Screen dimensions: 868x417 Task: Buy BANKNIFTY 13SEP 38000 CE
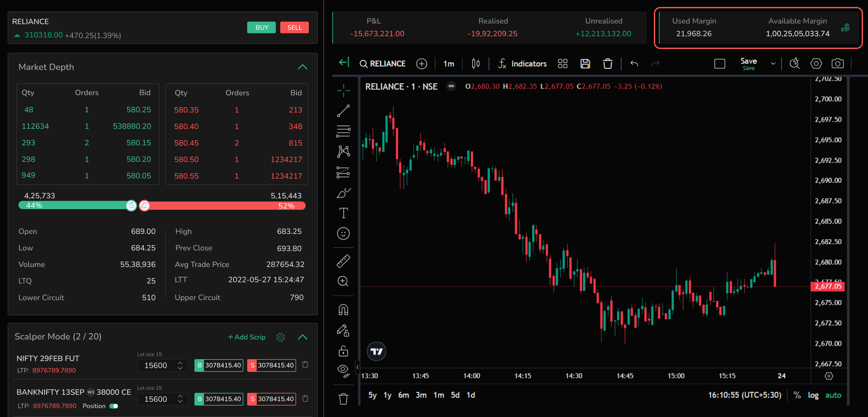tap(219, 399)
